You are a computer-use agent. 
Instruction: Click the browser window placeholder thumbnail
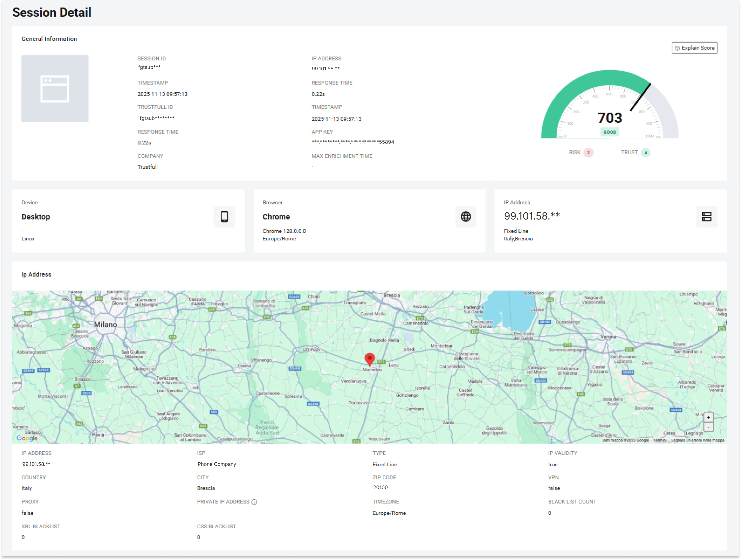(x=55, y=89)
